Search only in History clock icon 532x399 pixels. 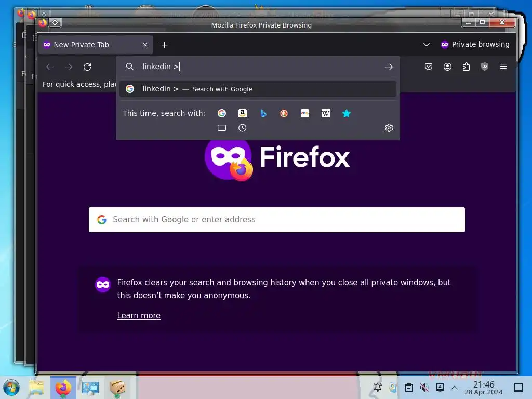tap(242, 128)
